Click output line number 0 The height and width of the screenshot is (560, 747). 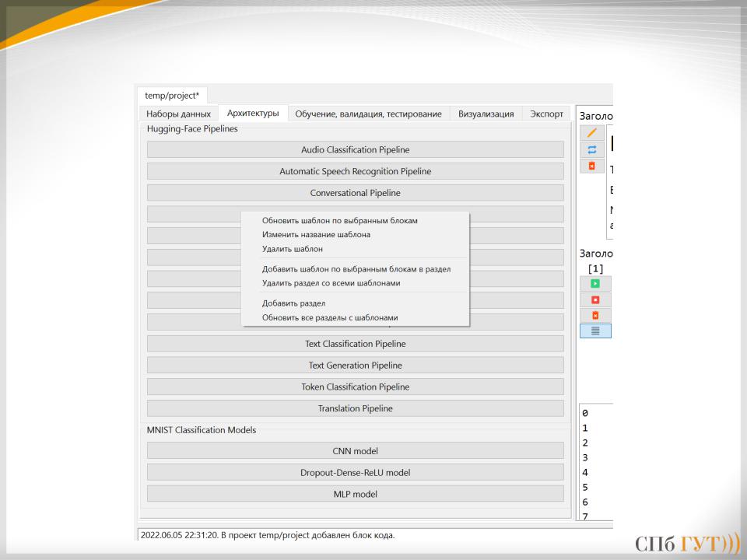click(x=585, y=413)
